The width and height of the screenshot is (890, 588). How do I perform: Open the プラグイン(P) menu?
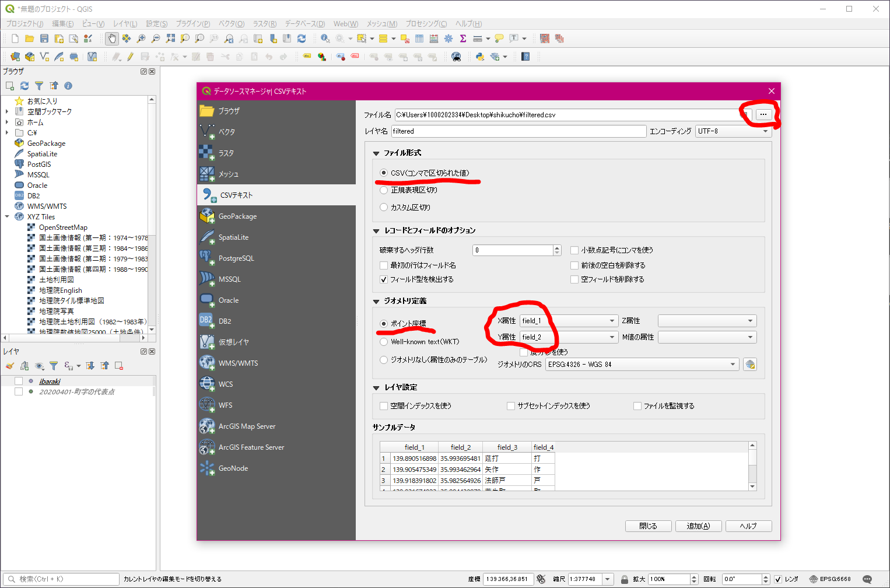[192, 24]
